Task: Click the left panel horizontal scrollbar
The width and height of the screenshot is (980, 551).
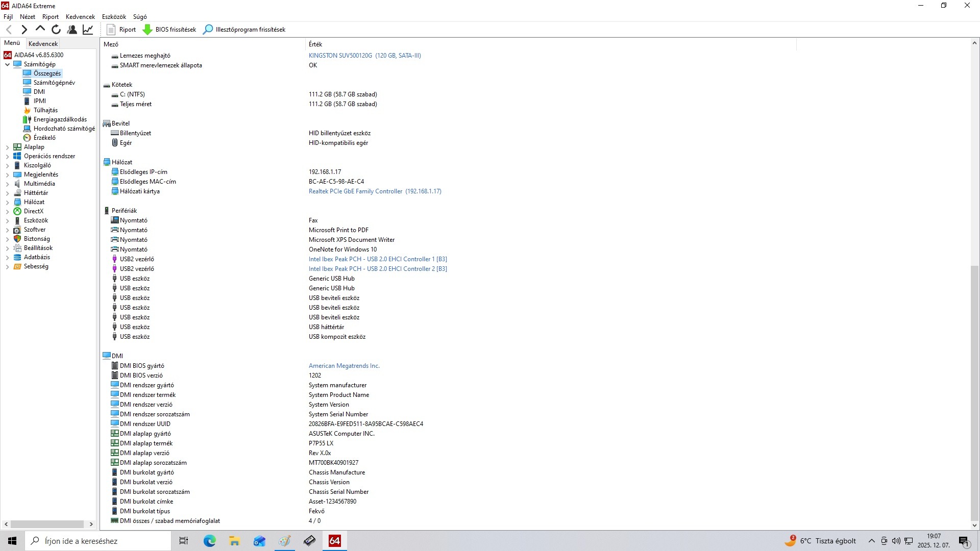Action: coord(47,524)
